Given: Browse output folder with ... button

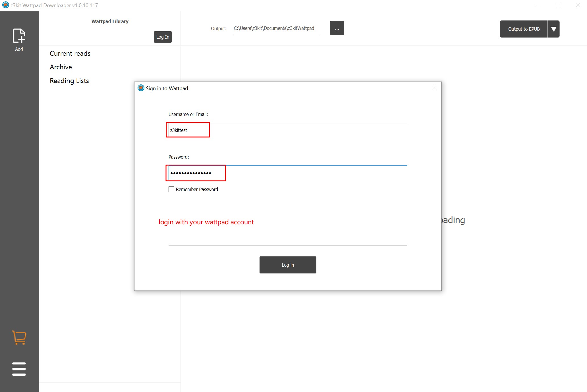Looking at the screenshot, I should tap(337, 28).
